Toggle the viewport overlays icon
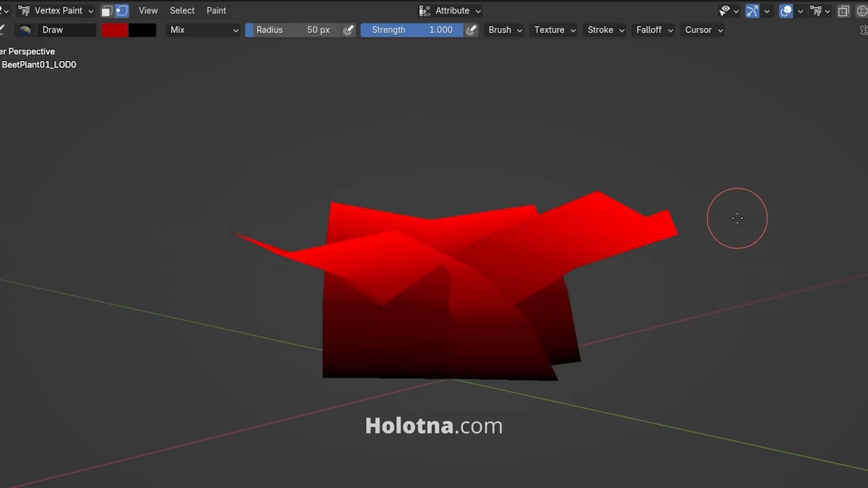This screenshot has height=488, width=868. click(786, 11)
